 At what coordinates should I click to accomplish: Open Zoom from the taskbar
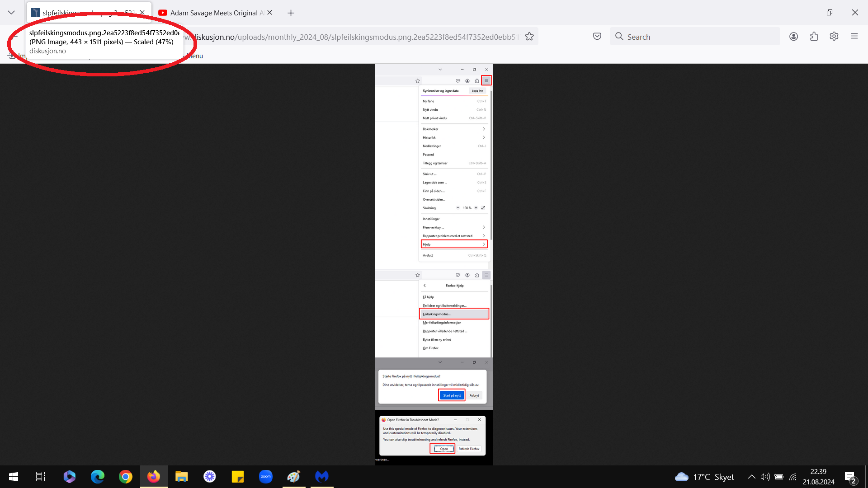(x=266, y=477)
